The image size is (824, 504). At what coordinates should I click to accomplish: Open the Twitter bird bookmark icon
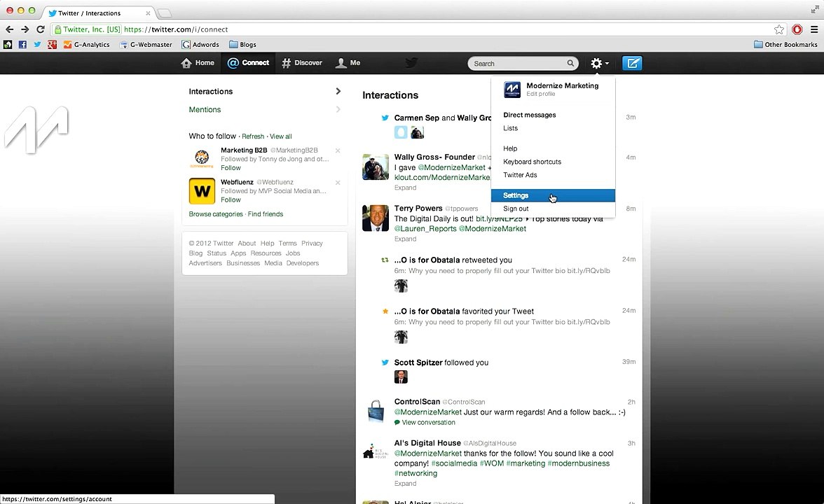37,45
